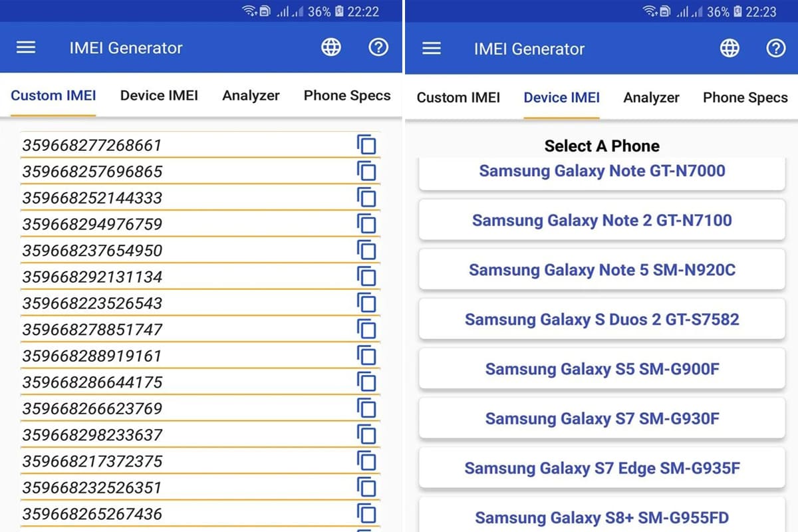Choose Samsung Galaxy Note 5 SM-N920C
The height and width of the screenshot is (532, 798).
(602, 269)
